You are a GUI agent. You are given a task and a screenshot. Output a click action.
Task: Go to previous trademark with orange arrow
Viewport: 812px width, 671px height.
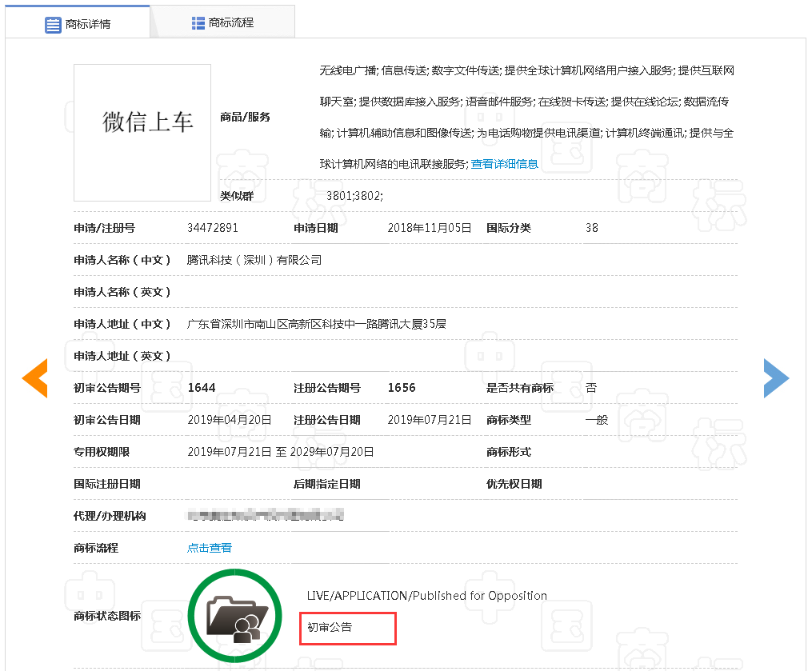click(34, 378)
